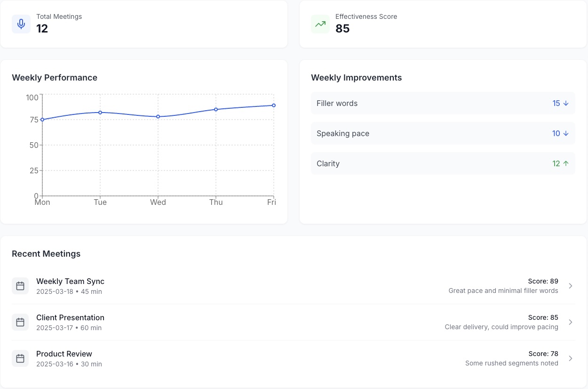Select the Speaking pace improvement row

[443, 133]
